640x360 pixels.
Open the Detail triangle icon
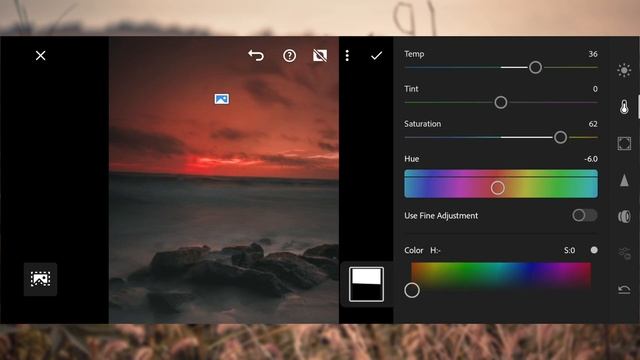[624, 180]
